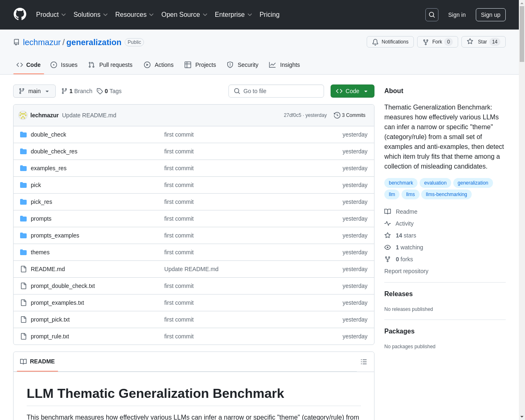Click the search magnifier icon in header
Screen dimensions: 525x420
point(432,15)
